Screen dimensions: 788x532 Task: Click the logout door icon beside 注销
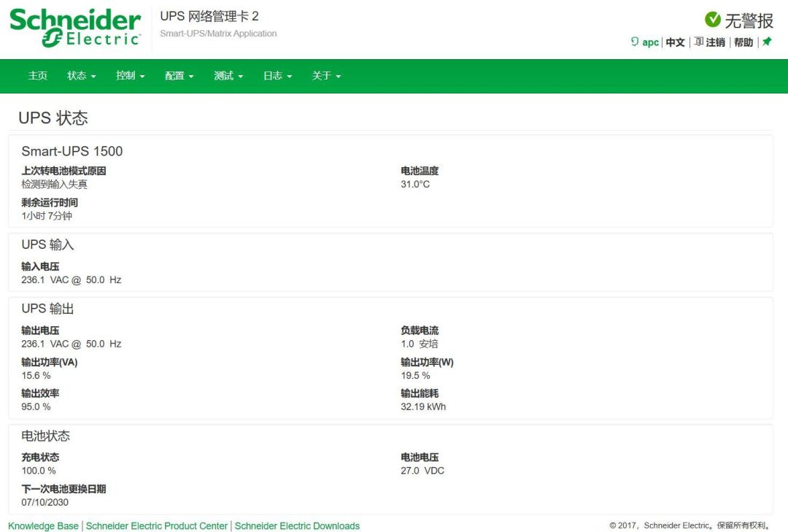click(x=698, y=42)
